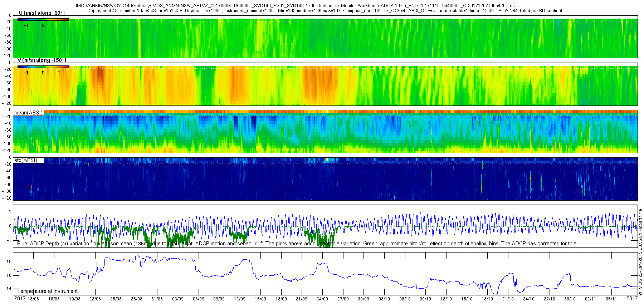Click the 13/08 date tick label
The width and height of the screenshot is (644, 304).
(33, 299)
